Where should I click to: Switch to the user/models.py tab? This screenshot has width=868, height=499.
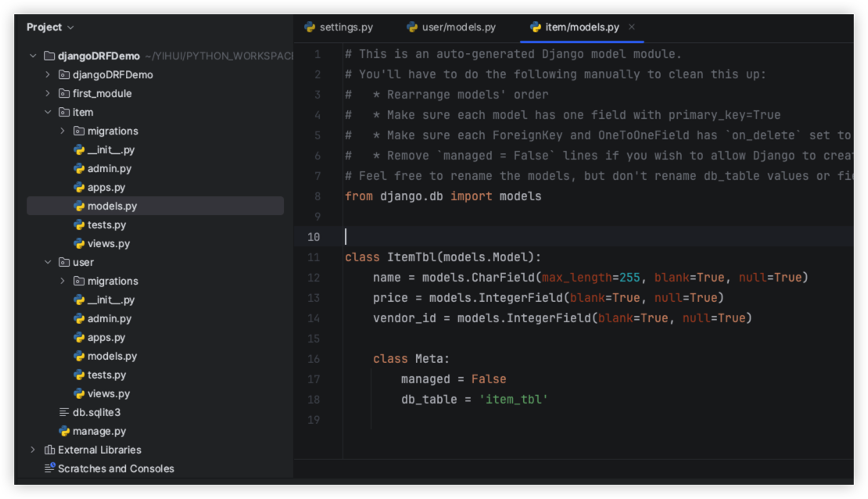458,27
